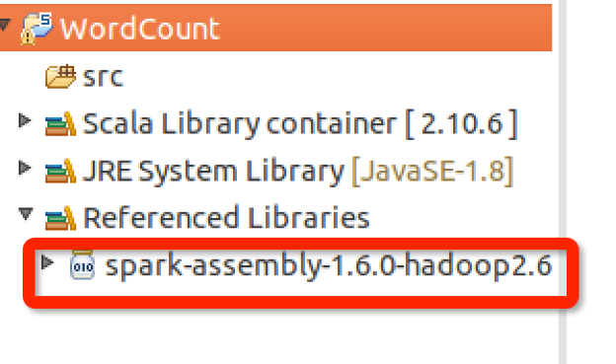This screenshot has height=364, width=616.
Task: Click the vertical scrollbar of Package Explorer
Action: tap(563, 182)
